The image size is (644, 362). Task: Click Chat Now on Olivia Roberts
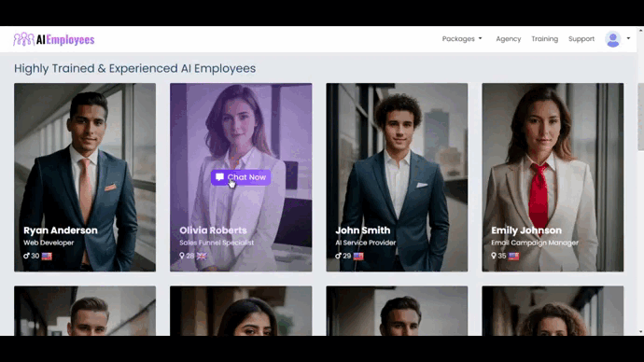[x=241, y=177]
